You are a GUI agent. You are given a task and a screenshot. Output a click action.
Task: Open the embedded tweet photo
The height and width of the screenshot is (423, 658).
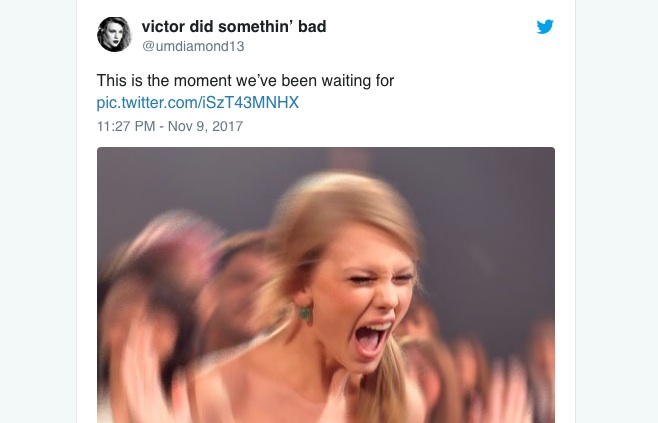pos(326,285)
